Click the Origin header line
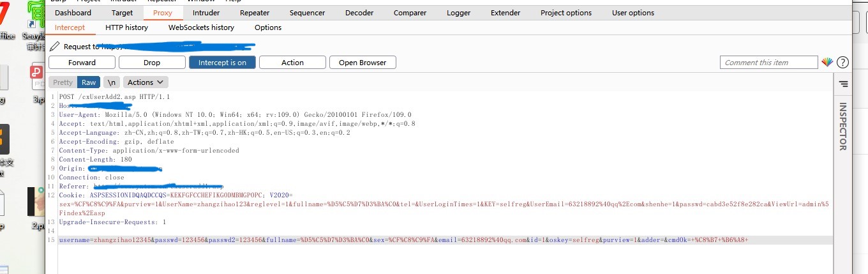868x274 pixels. 110,169
